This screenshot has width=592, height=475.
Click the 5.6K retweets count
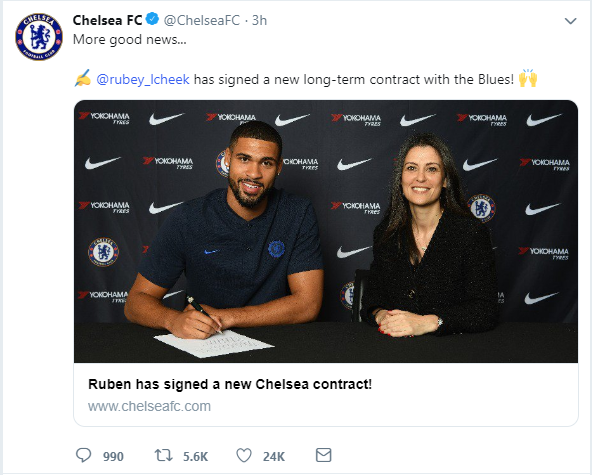196,456
